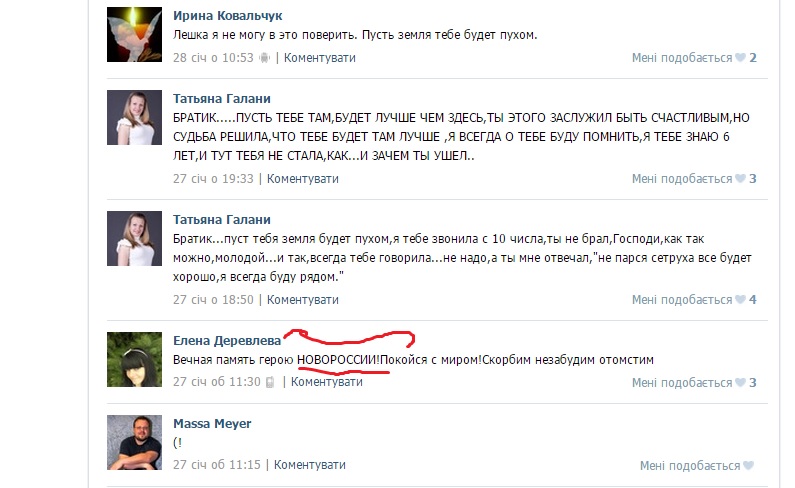The height and width of the screenshot is (488, 795).
Task: Click heart icon on Ирина Ковальчук's comment
Action: [740, 58]
